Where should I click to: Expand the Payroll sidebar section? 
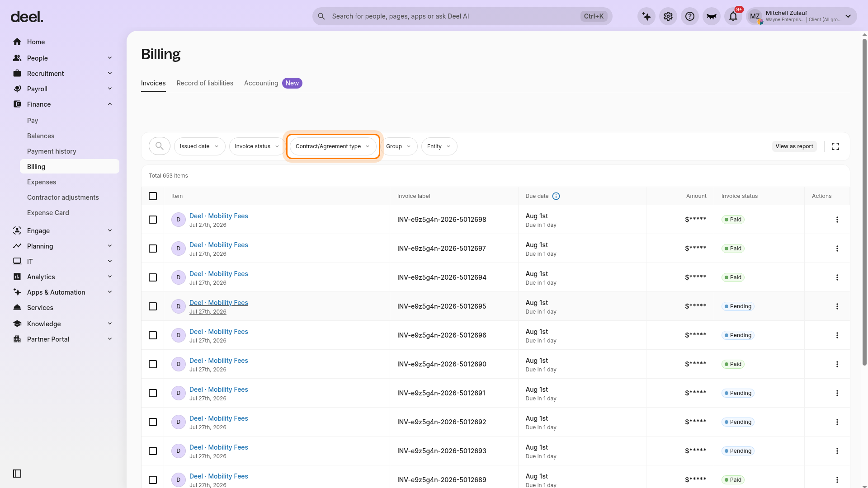[x=63, y=89]
